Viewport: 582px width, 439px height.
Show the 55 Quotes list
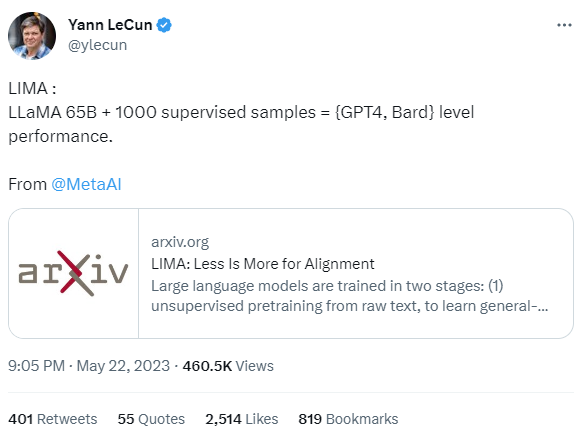151,419
